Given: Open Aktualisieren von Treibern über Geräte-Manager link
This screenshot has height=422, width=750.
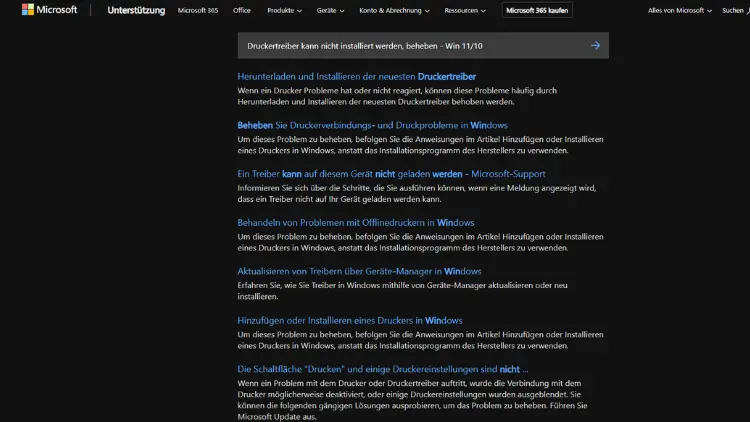Looking at the screenshot, I should (x=359, y=271).
